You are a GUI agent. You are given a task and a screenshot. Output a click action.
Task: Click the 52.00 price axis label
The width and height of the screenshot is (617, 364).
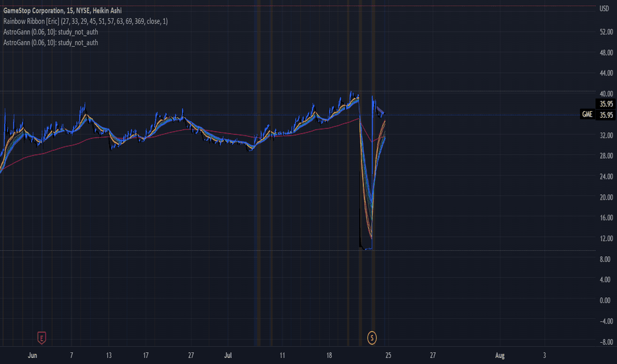click(x=606, y=32)
